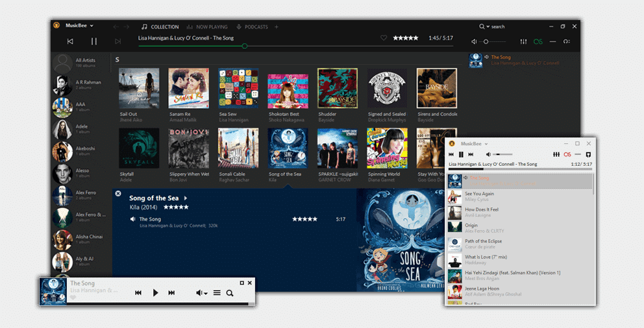The image size is (644, 328).
Task: Go to previous track in mini player bar
Action: [138, 293]
